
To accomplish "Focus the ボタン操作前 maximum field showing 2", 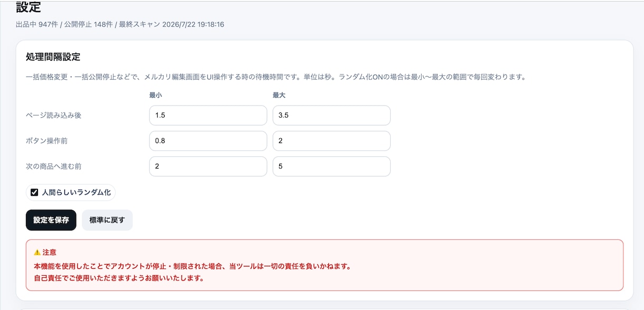I will pyautogui.click(x=332, y=141).
